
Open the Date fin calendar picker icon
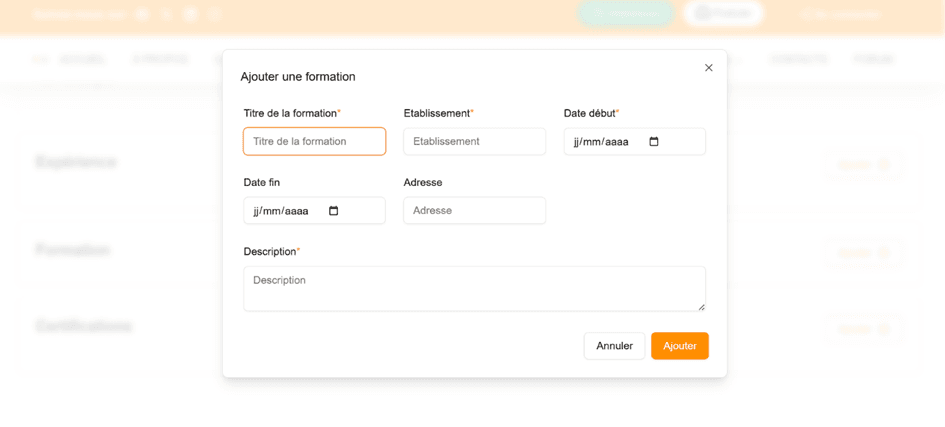334,211
